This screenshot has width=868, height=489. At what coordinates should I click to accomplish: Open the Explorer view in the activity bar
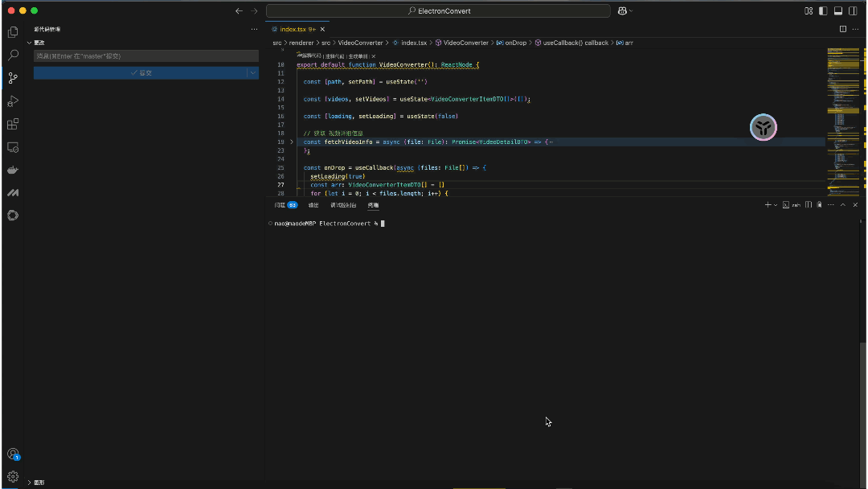(13, 32)
